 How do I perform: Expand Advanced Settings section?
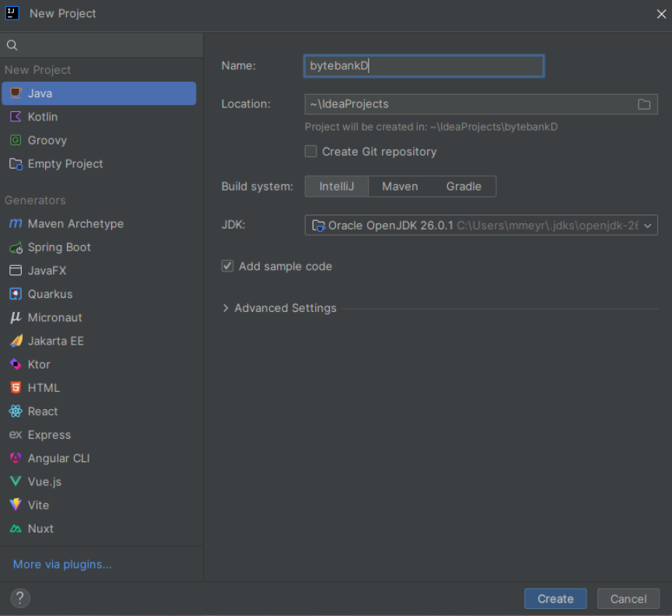coord(226,308)
